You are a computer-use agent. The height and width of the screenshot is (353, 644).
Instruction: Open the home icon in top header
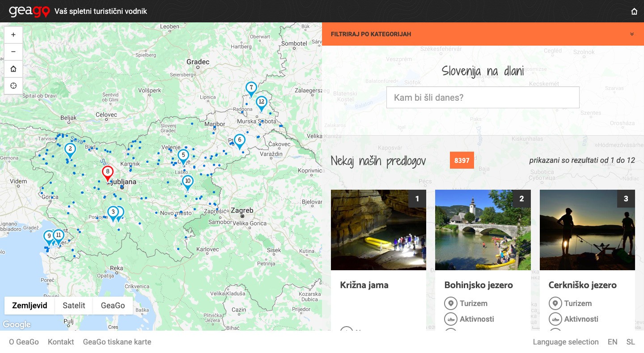coord(634,12)
